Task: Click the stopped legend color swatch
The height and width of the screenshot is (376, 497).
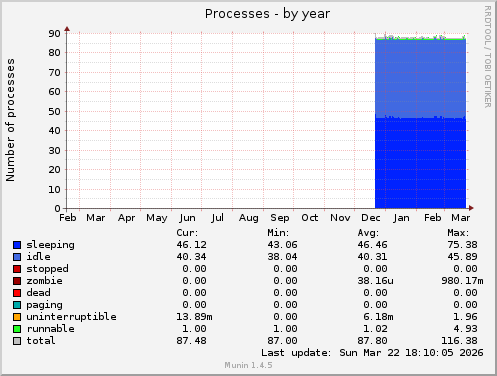Action: pyautogui.click(x=17, y=269)
